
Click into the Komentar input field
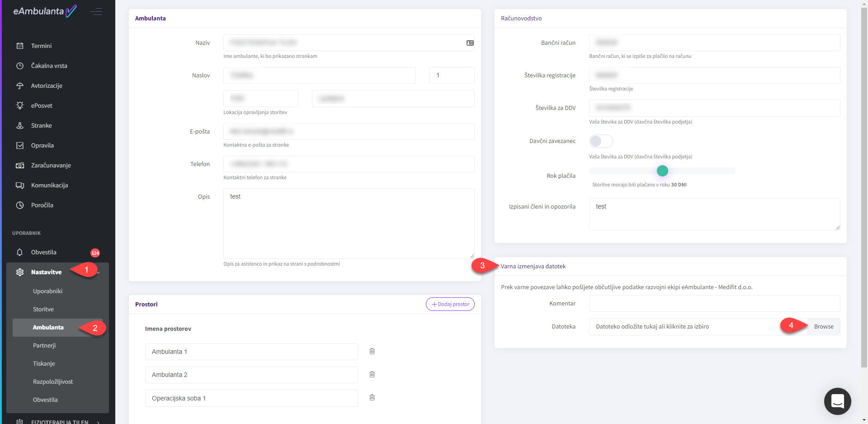coord(714,304)
